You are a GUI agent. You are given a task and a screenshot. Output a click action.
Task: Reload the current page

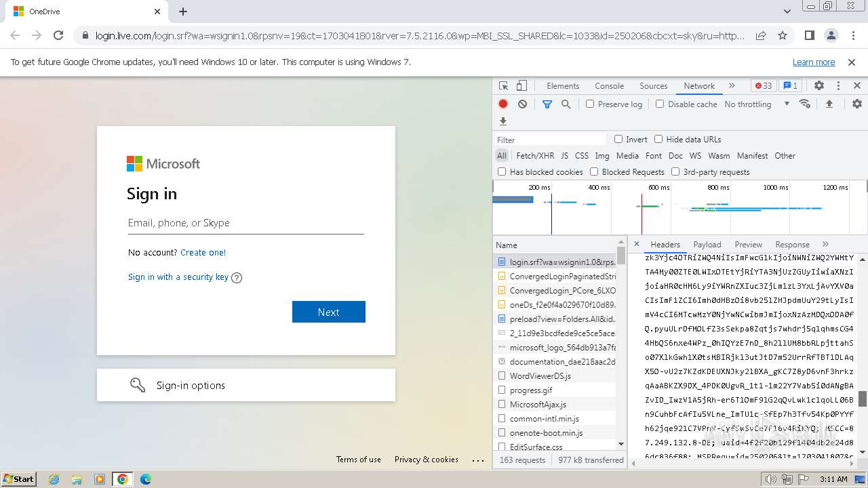pyautogui.click(x=58, y=35)
